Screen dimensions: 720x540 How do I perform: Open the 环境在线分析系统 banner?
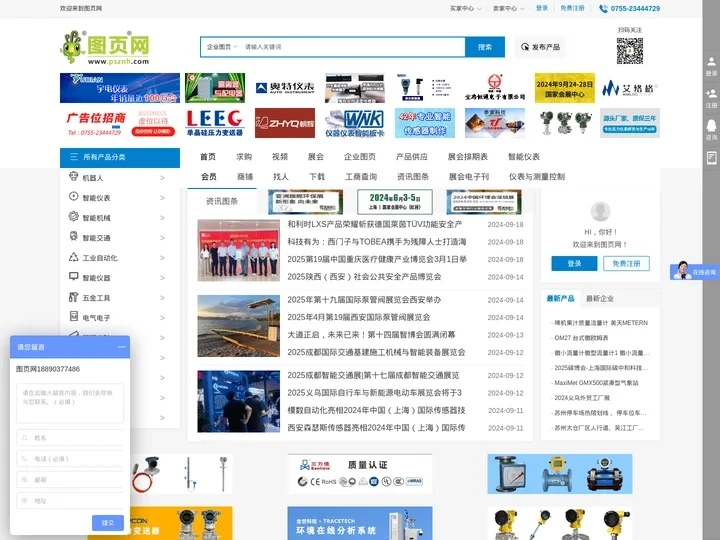[360, 523]
